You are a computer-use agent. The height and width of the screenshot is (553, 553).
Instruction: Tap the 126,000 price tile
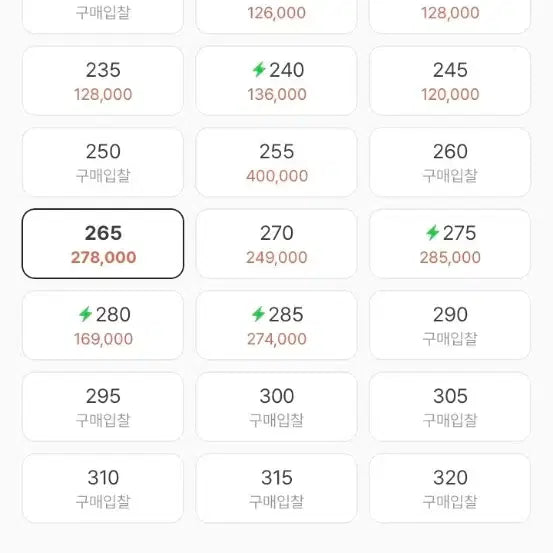(276, 17)
